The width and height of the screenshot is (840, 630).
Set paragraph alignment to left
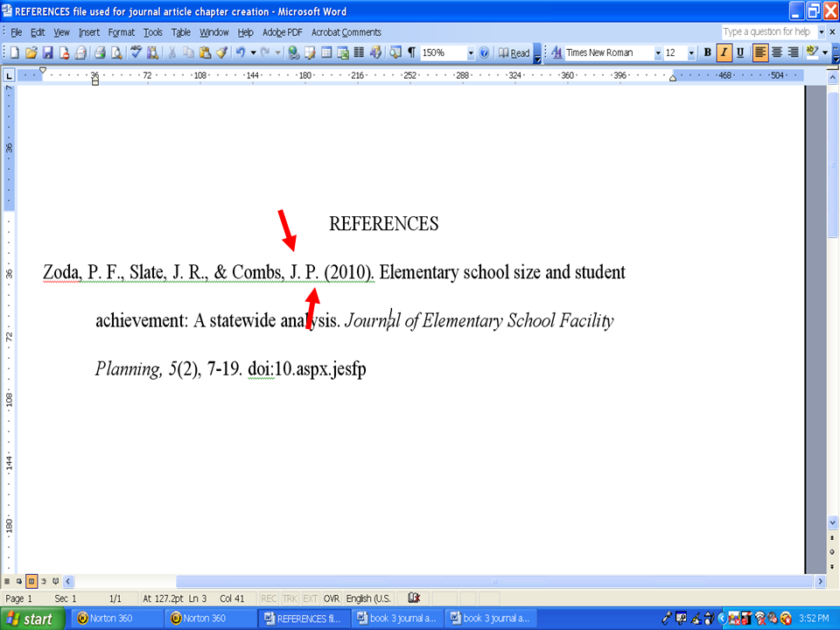click(x=760, y=52)
